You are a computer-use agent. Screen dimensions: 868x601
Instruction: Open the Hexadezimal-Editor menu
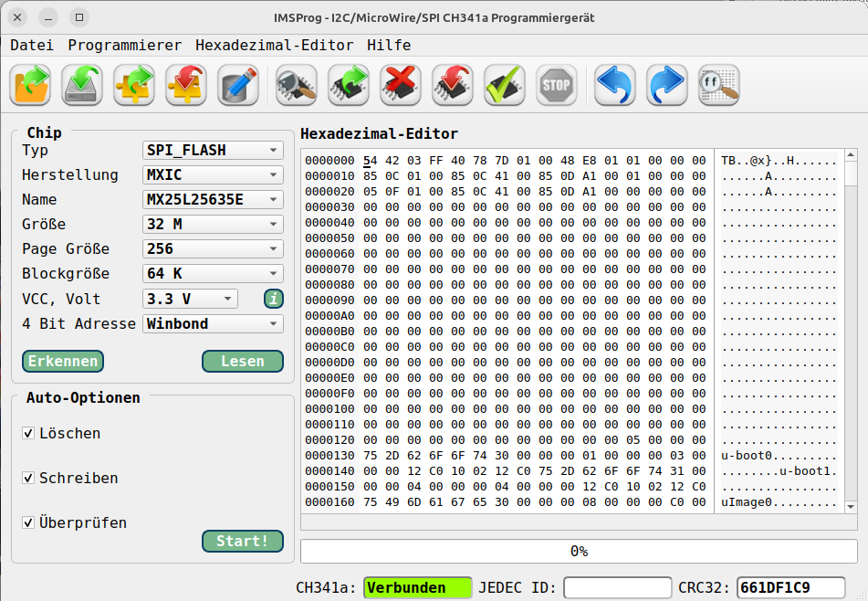(x=274, y=46)
